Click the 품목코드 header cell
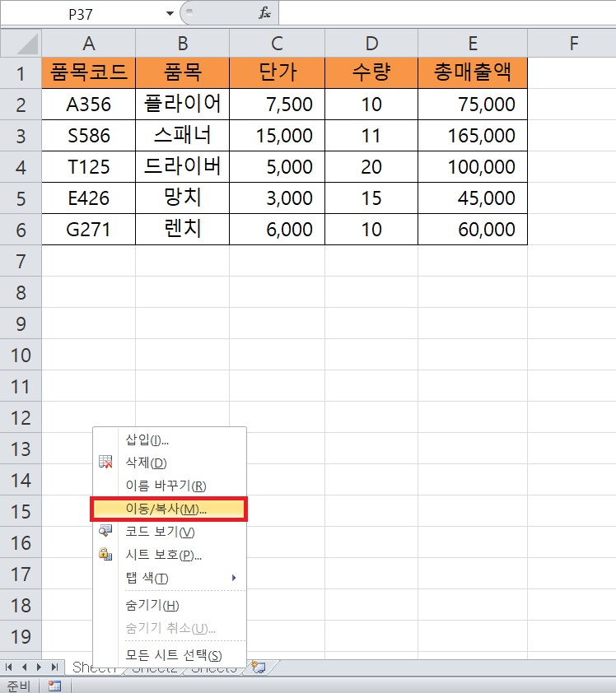Viewport: 616px width, 693px height. (x=88, y=73)
